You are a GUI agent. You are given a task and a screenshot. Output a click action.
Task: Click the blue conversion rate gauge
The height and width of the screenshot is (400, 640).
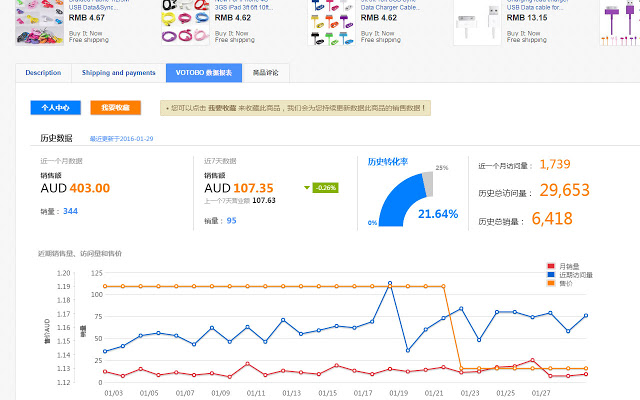click(394, 195)
